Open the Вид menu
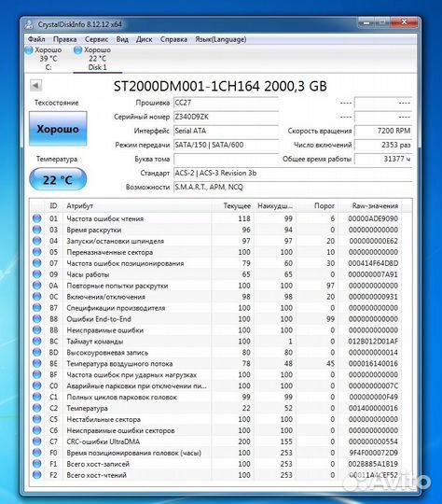Viewport: 442px width, 504px height. pos(122,39)
